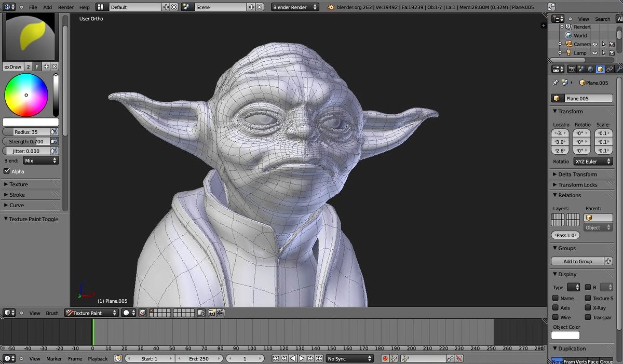Open the Object Constraints chain tab
The width and height of the screenshot is (623, 364).
click(610, 69)
